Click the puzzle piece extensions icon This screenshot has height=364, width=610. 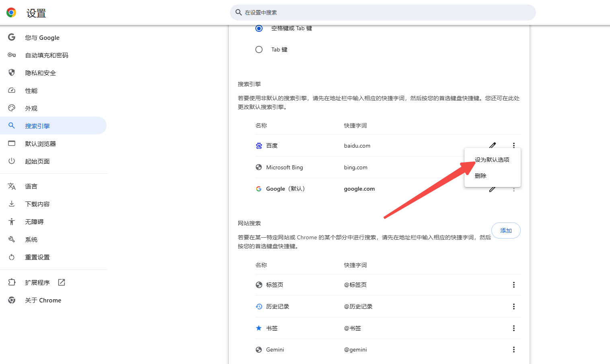click(x=12, y=282)
